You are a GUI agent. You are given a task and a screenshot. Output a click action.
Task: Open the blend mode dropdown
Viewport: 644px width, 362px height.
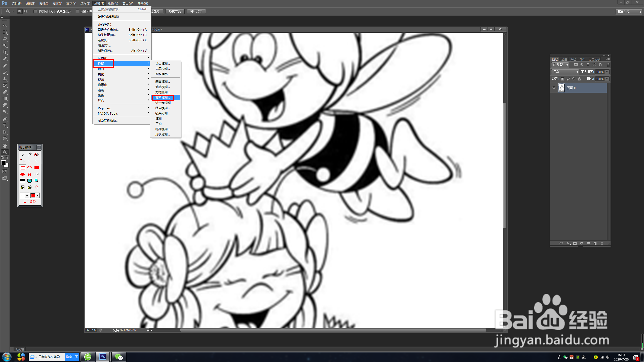[565, 72]
